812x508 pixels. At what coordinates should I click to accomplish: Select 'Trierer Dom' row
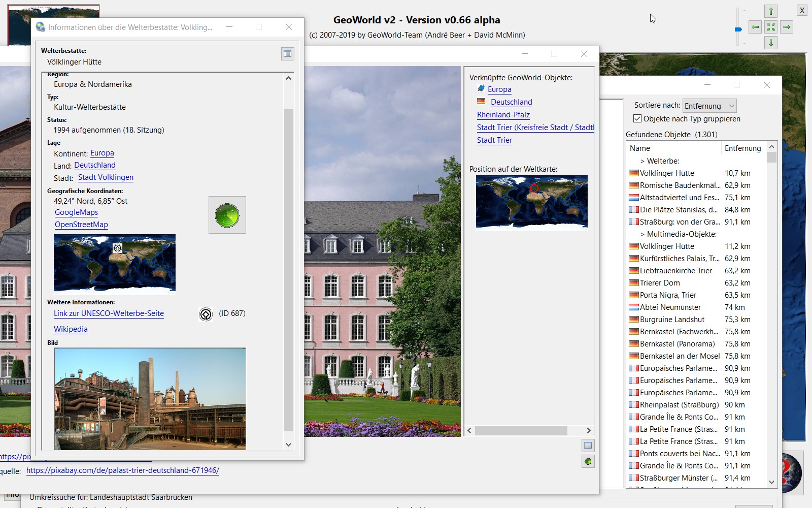(696, 283)
